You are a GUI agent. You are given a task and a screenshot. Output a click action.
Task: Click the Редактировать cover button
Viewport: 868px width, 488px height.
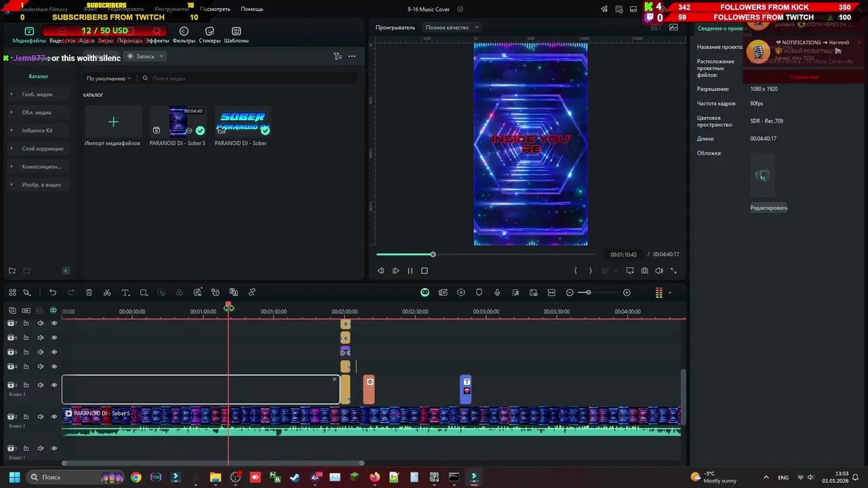(769, 208)
